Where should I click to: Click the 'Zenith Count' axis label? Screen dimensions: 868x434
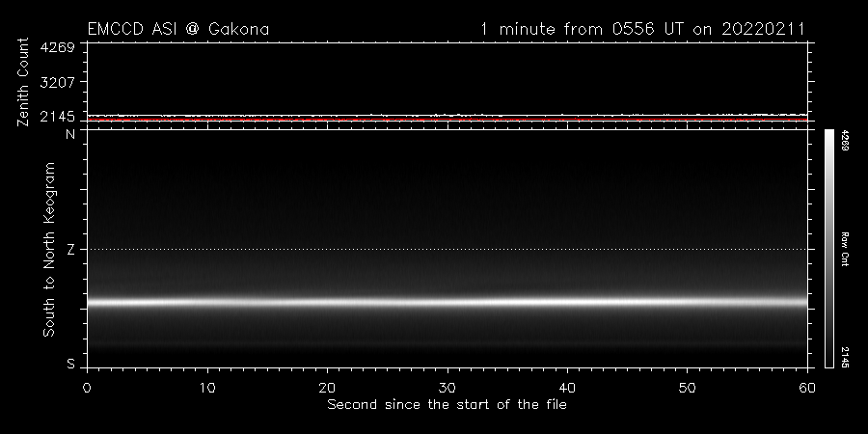pyautogui.click(x=23, y=82)
